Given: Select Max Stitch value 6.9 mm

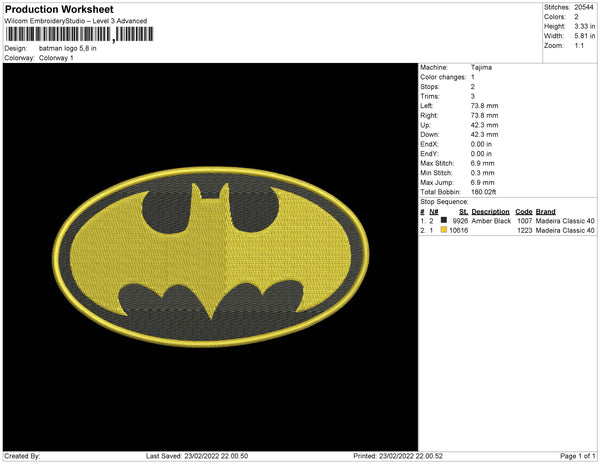Looking at the screenshot, I should (483, 163).
